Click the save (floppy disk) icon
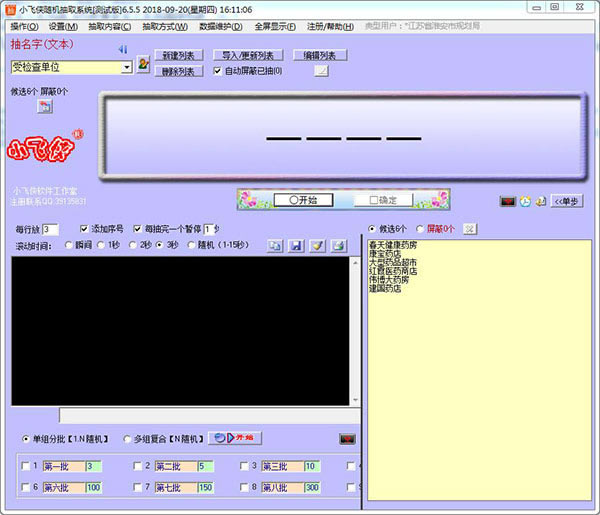600x515 pixels. coord(296,246)
